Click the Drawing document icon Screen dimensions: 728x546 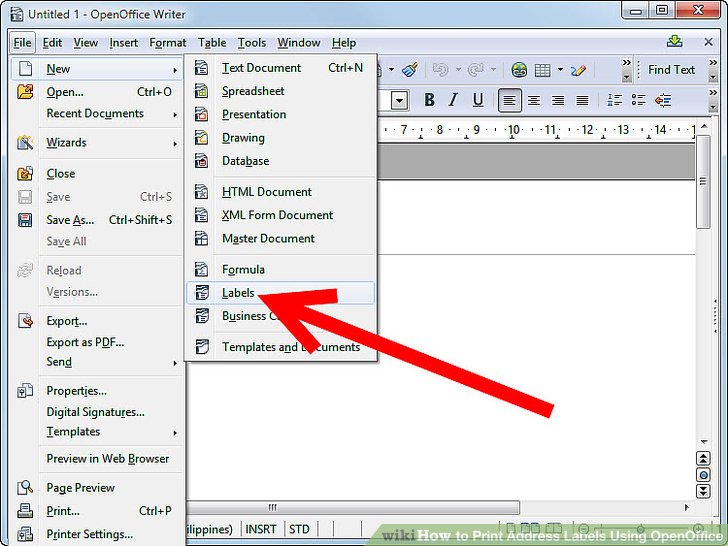coord(202,137)
